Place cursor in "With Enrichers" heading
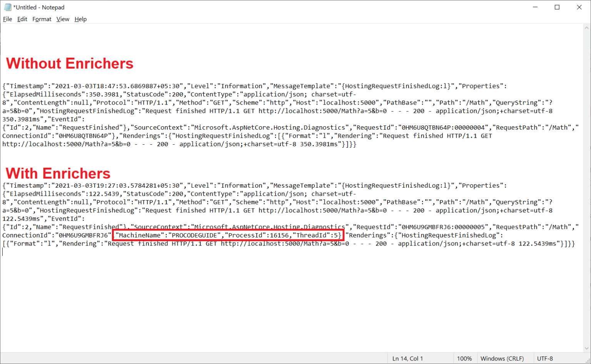 click(58, 174)
